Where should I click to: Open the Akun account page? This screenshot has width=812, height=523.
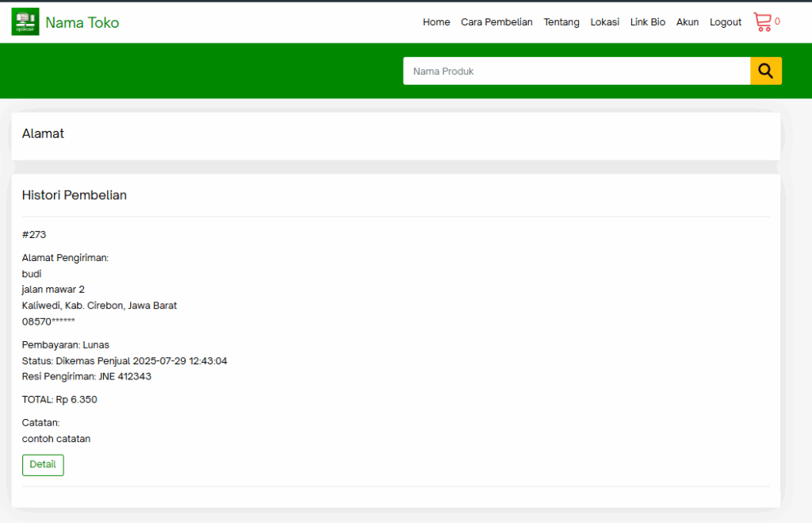coord(688,22)
